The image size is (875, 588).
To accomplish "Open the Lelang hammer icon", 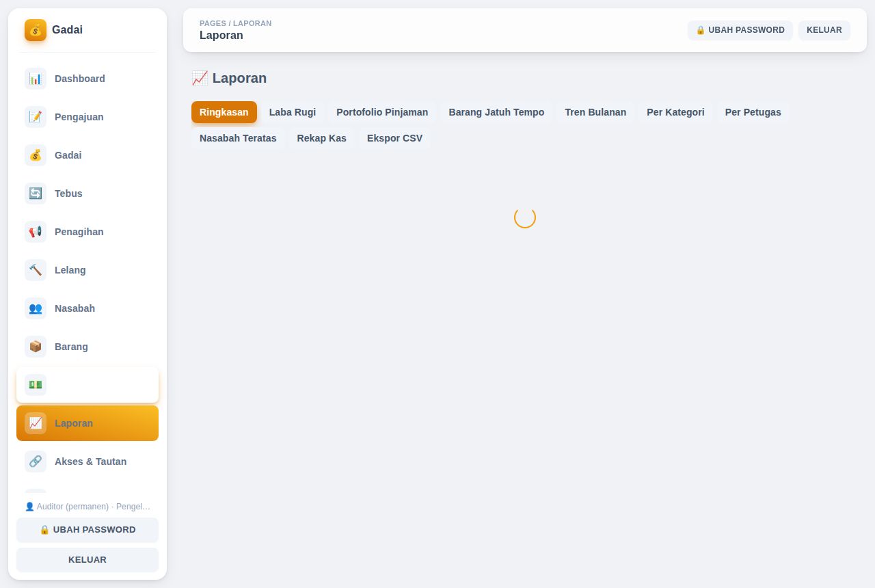I will pos(36,270).
